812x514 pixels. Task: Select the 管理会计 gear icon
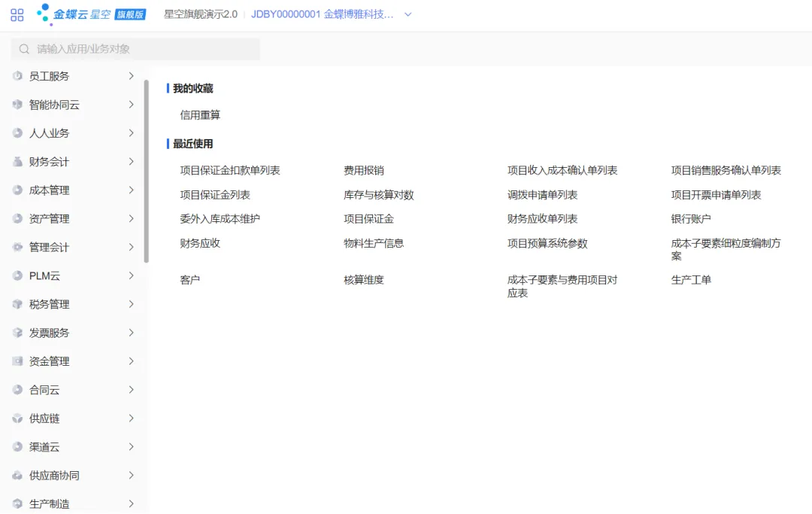17,248
